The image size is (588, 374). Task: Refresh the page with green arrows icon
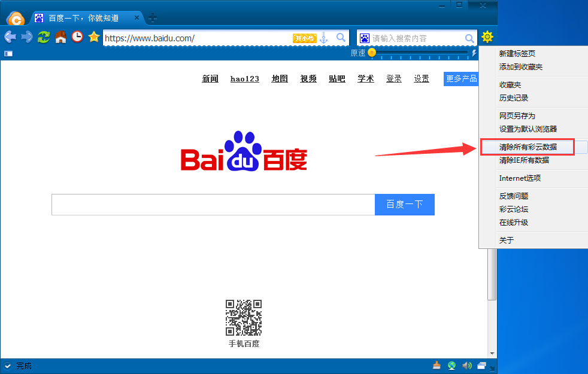[x=44, y=37]
